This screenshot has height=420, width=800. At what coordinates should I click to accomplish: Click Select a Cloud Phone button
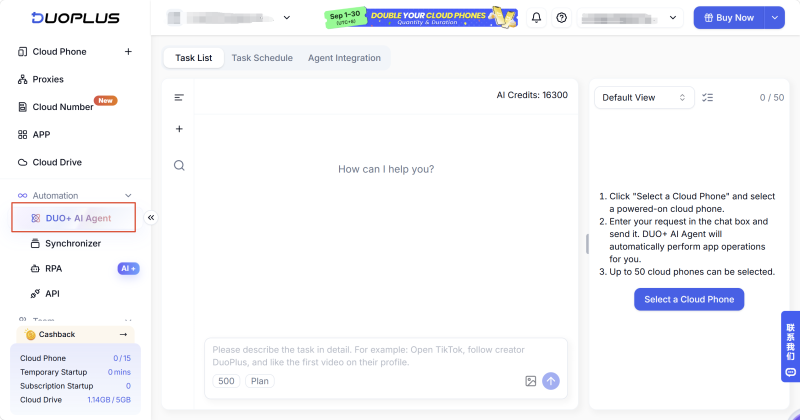coord(689,300)
